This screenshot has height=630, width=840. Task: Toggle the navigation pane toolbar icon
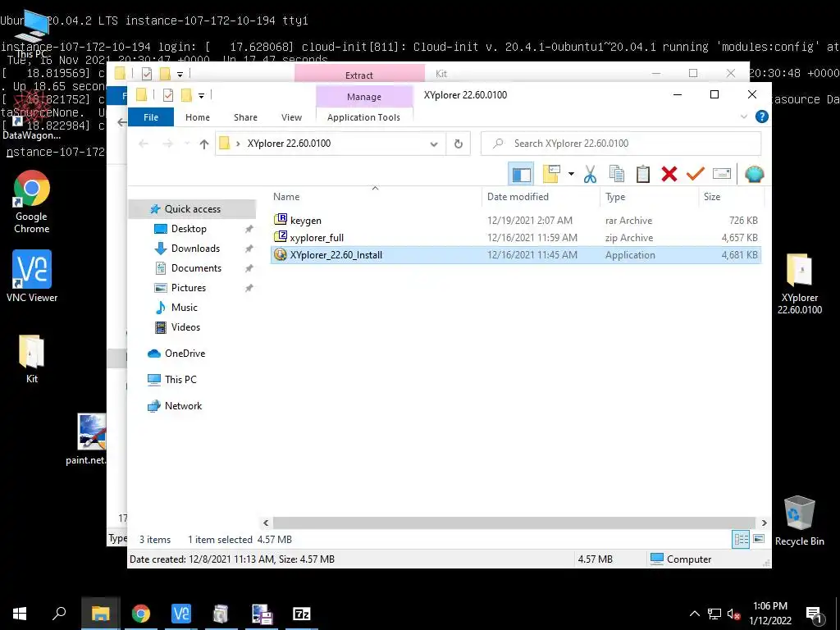[x=521, y=174]
